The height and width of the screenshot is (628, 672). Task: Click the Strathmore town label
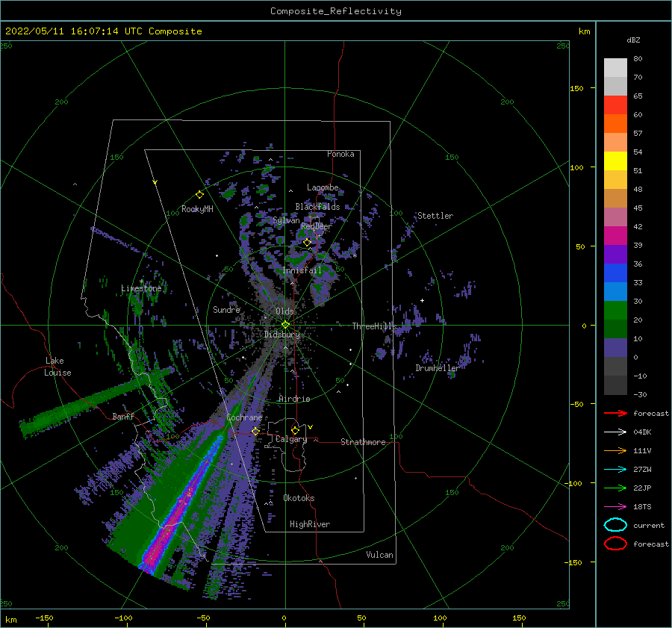363,442
